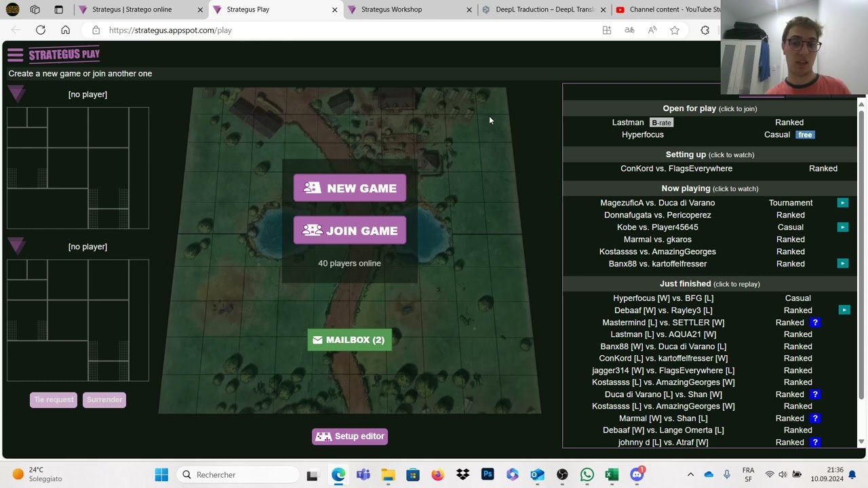Open File Explorer from taskbar
Screen dimensions: 868x488
pyautogui.click(x=388, y=475)
